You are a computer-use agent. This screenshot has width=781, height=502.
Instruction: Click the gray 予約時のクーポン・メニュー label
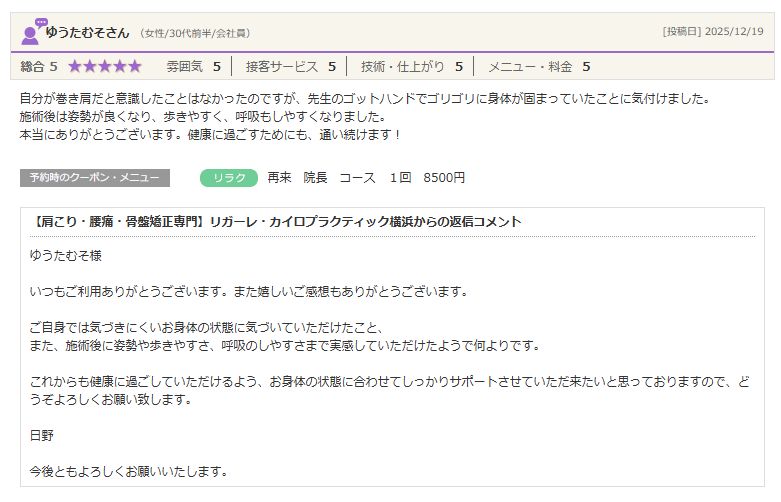point(94,178)
